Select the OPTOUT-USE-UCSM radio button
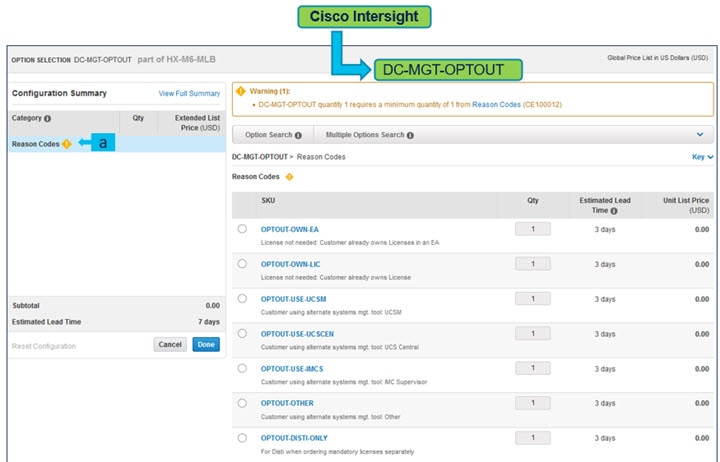 pyautogui.click(x=242, y=299)
